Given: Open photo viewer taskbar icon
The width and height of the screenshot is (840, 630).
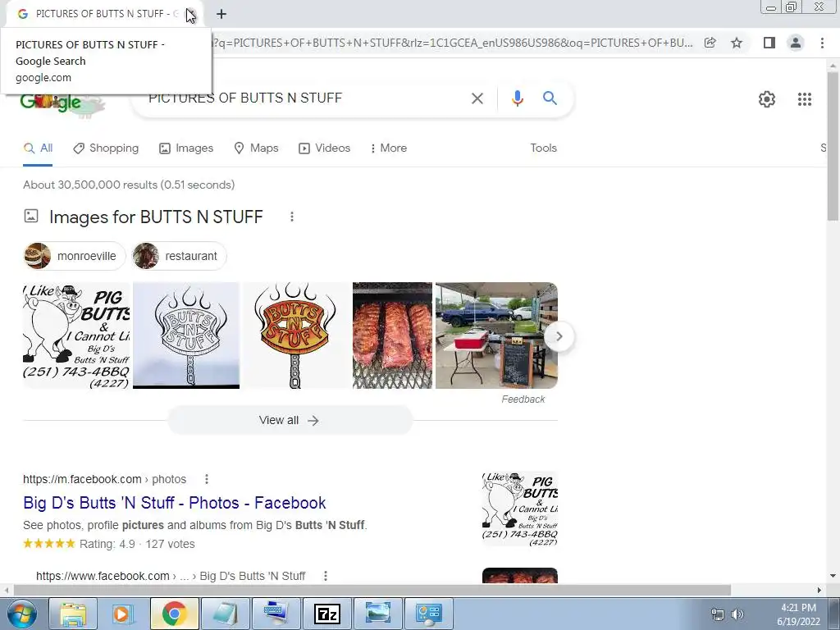Looking at the screenshot, I should tap(377, 614).
